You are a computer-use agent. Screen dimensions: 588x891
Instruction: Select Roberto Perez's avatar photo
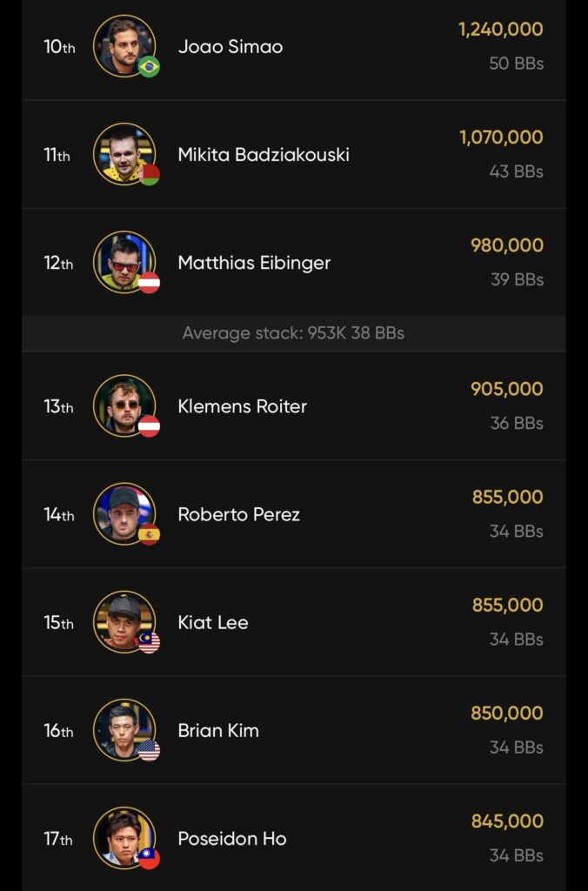tap(124, 513)
